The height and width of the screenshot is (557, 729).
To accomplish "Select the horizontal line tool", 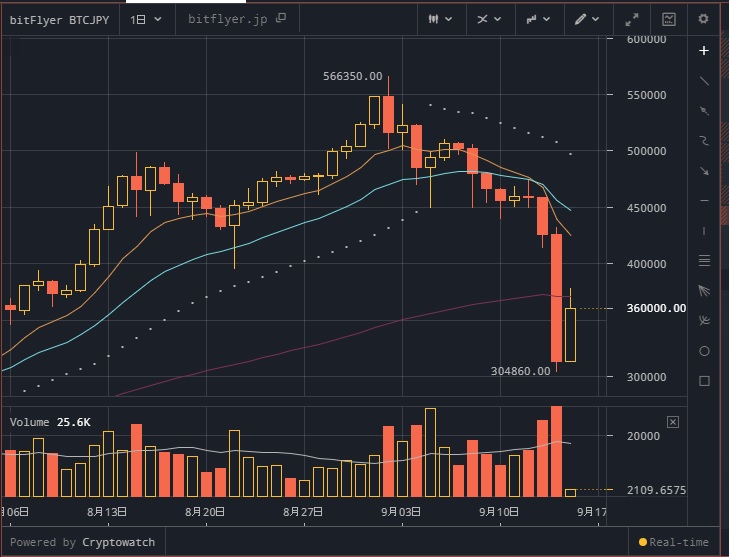I will coord(704,201).
